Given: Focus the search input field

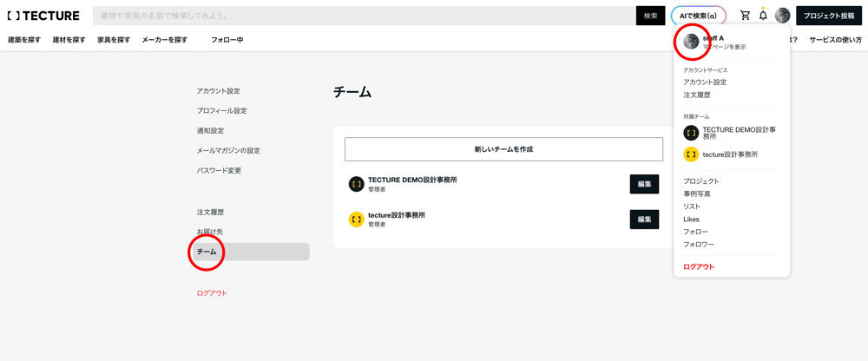Looking at the screenshot, I should [365, 16].
